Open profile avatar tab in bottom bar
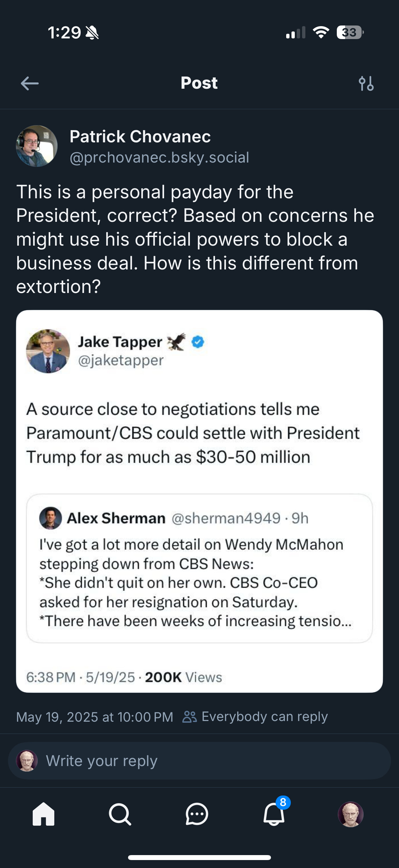 (x=350, y=814)
